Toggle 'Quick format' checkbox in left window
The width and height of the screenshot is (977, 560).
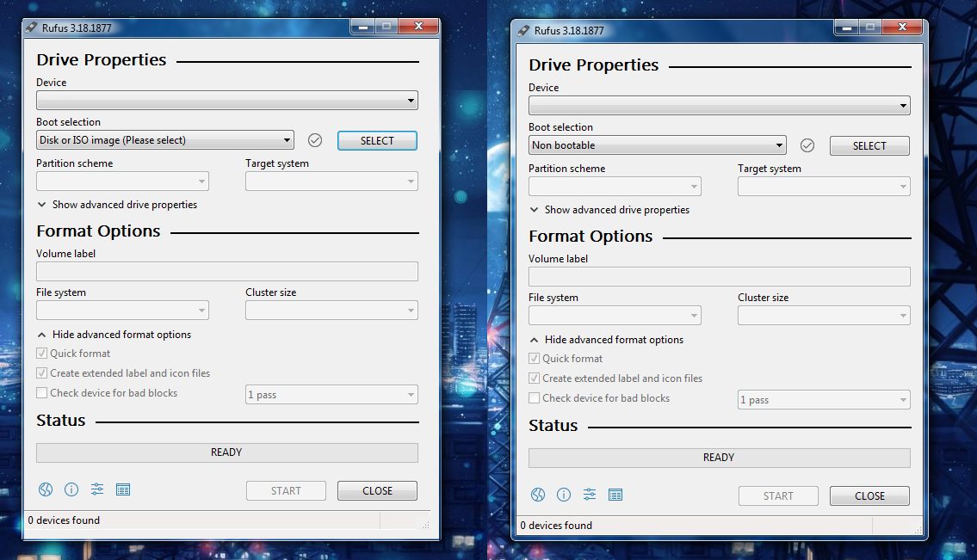point(42,354)
